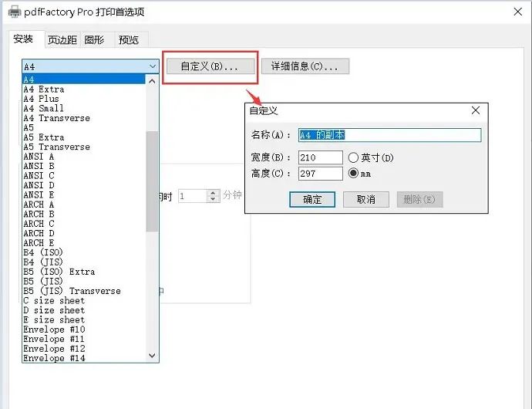Select 'A4 Transverse' paper size
The width and height of the screenshot is (532, 409).
click(84, 118)
